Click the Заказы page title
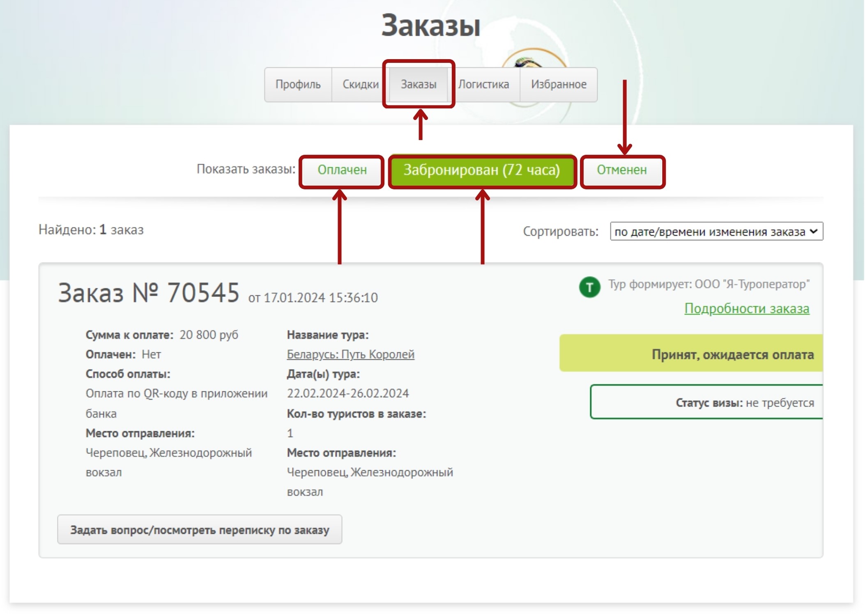Viewport: 865px width, 616px height. [x=430, y=25]
